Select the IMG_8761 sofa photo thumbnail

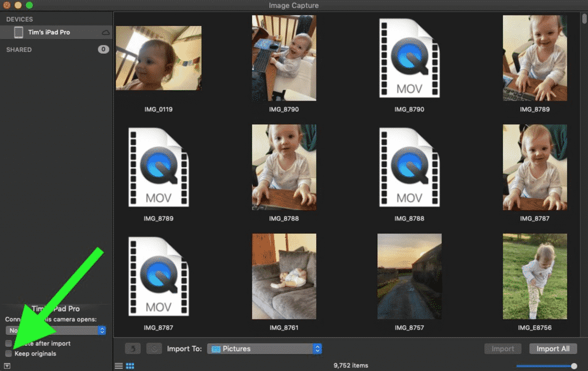pyautogui.click(x=284, y=276)
